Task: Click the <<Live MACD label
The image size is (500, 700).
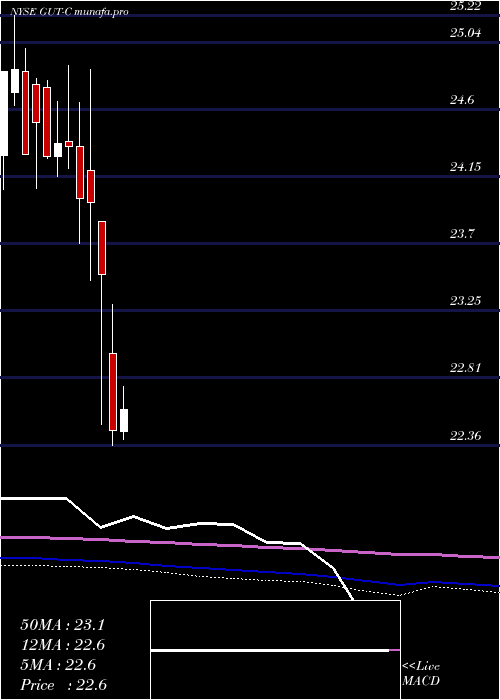Action: pyautogui.click(x=421, y=674)
